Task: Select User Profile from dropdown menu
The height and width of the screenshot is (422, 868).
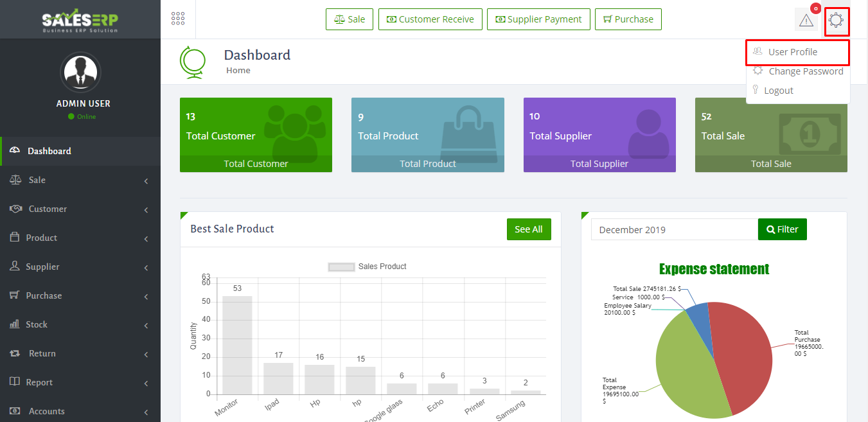Action: click(x=792, y=52)
